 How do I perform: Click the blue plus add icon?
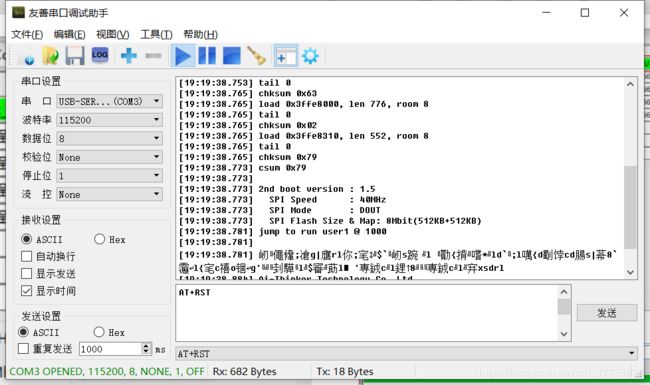coord(129,56)
